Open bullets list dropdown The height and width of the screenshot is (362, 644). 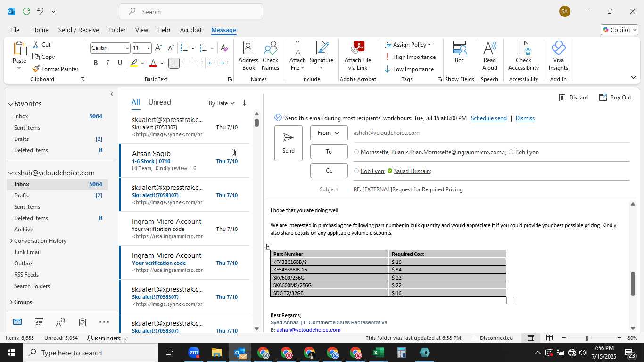coord(192,48)
